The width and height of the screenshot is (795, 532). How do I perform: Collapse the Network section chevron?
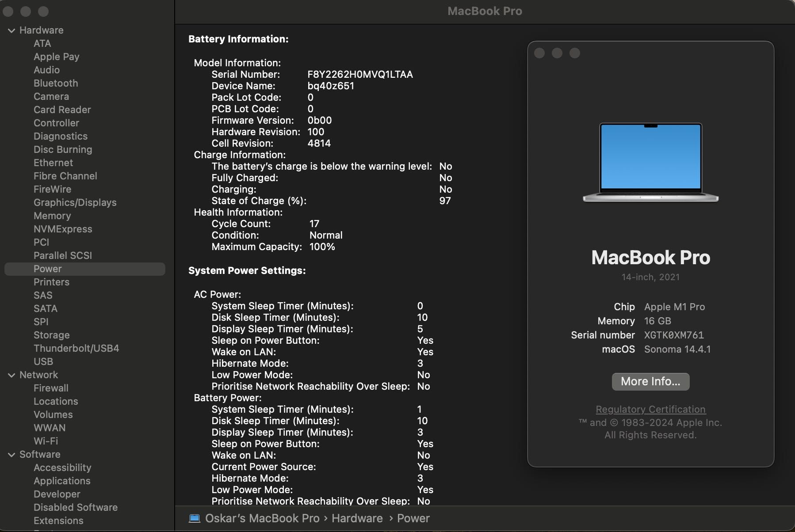click(11, 375)
